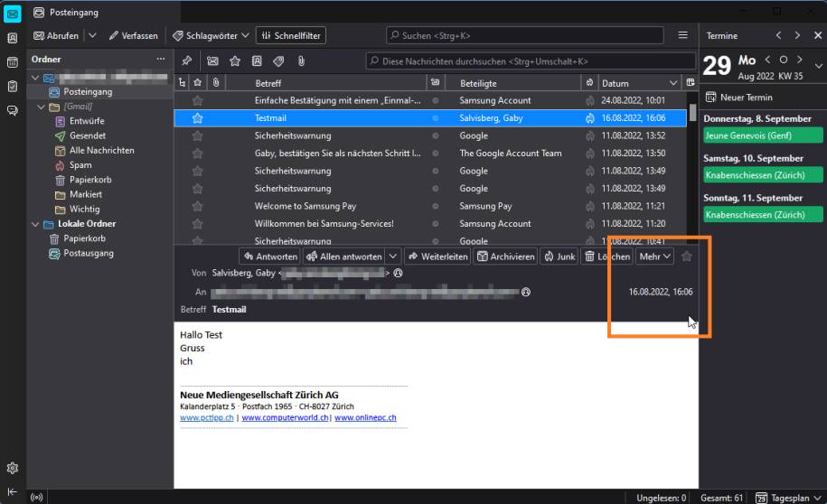
Task: Toggle the Schnellfilter quick filter bar
Action: tap(290, 36)
